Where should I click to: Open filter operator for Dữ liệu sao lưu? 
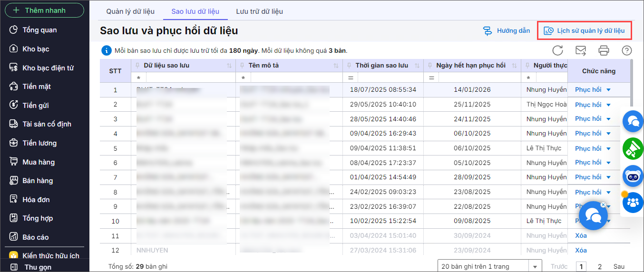click(x=139, y=77)
